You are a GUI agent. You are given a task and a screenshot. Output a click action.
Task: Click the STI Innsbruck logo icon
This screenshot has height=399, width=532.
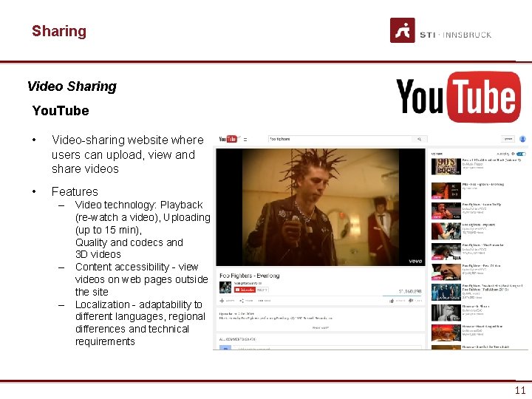(403, 30)
